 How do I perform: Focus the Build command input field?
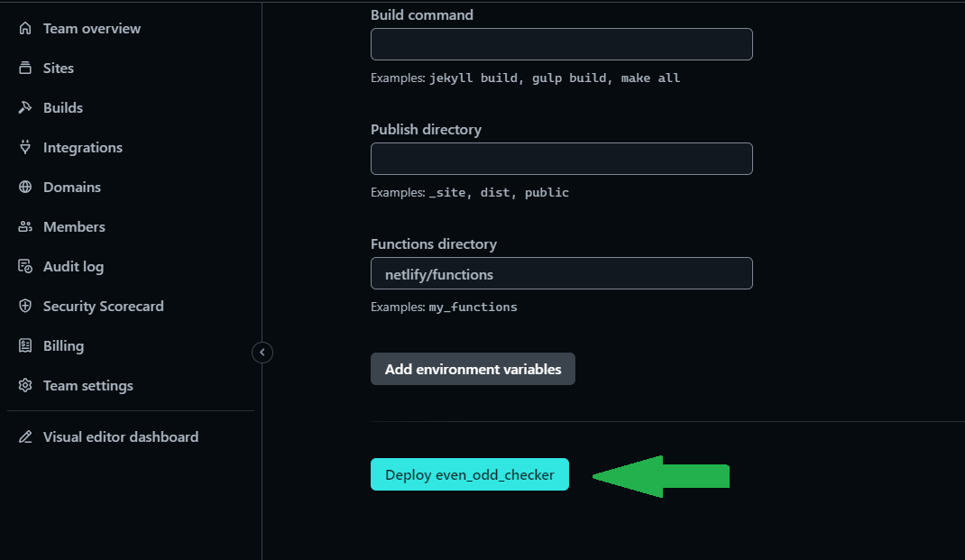pyautogui.click(x=561, y=44)
